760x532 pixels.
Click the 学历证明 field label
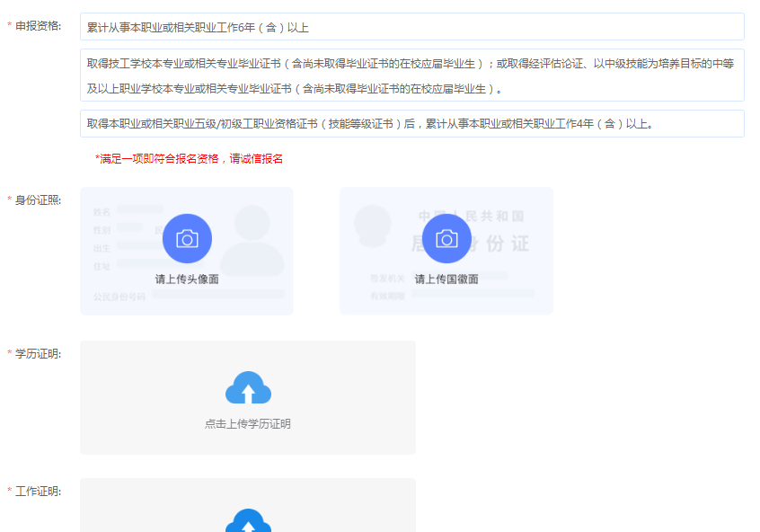38,354
